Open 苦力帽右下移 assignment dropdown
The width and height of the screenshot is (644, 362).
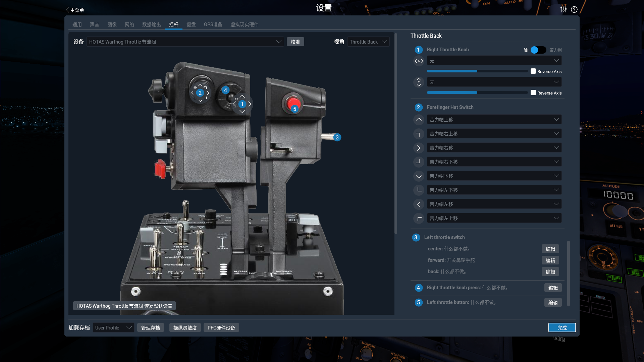pos(494,162)
